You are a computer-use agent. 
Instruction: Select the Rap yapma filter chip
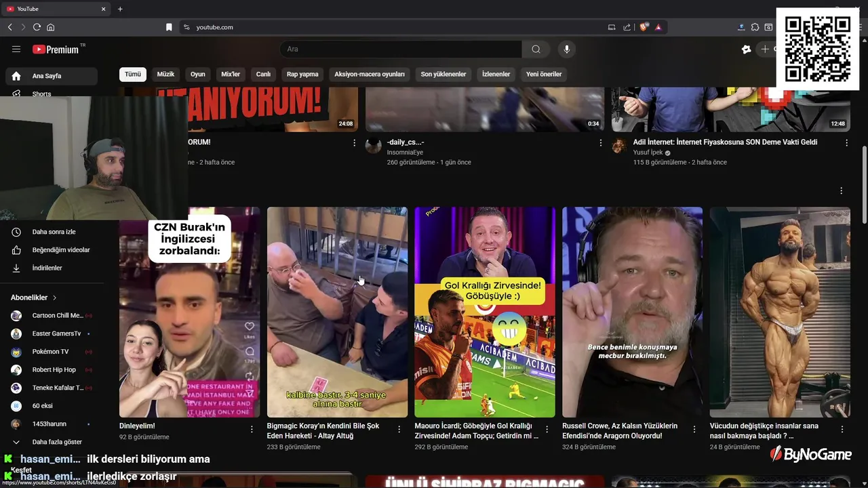302,74
